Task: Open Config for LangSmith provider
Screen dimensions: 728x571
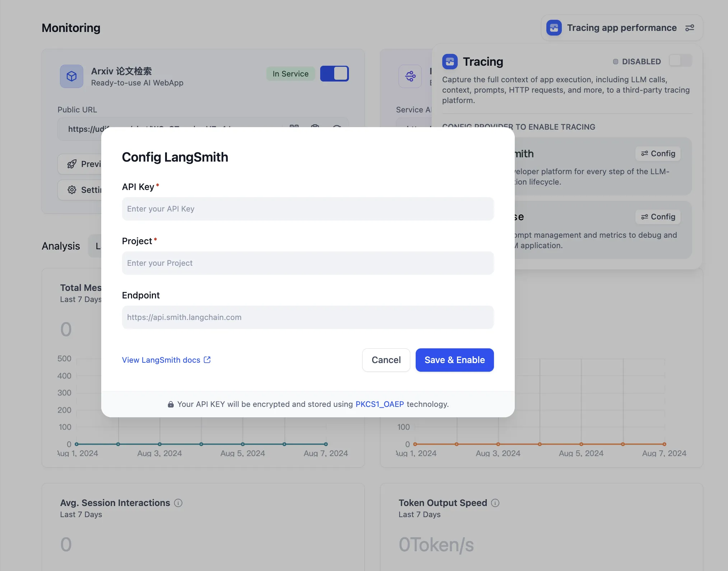Action: click(x=658, y=154)
